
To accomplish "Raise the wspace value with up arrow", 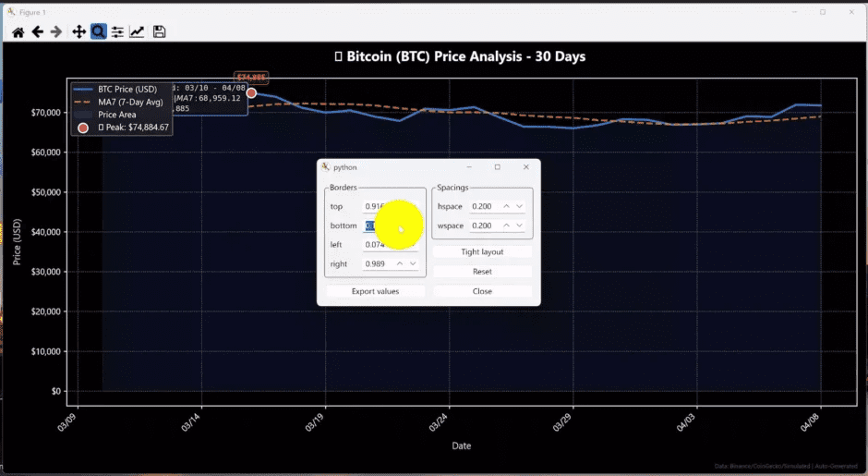I will pyautogui.click(x=506, y=226).
